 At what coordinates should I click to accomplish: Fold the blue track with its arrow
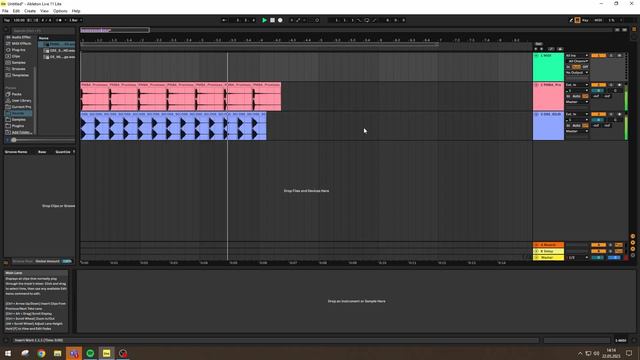536,114
